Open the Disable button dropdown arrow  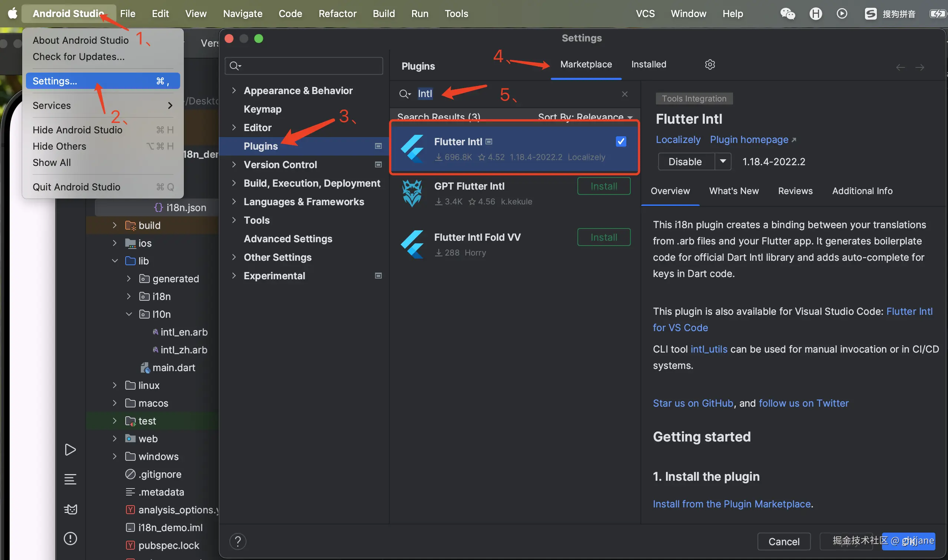pyautogui.click(x=723, y=161)
